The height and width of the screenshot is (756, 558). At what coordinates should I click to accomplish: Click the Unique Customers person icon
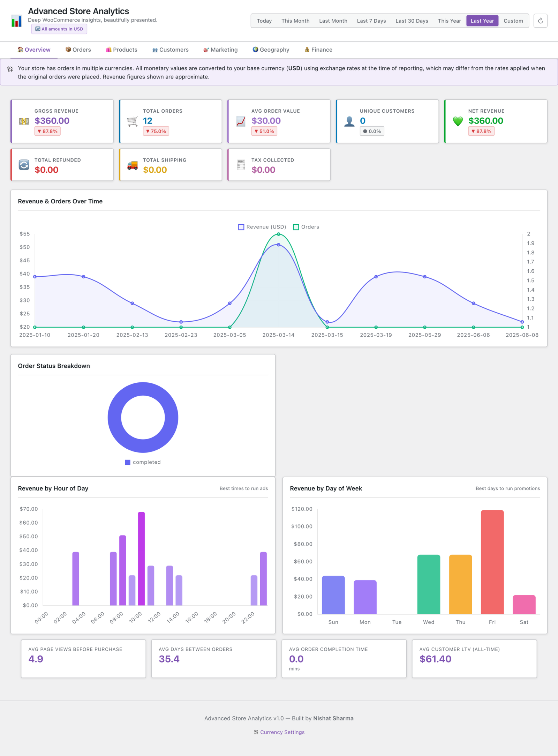349,121
